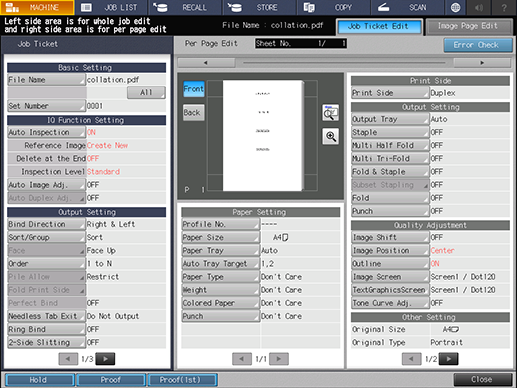Open the File Name setting

46,80
